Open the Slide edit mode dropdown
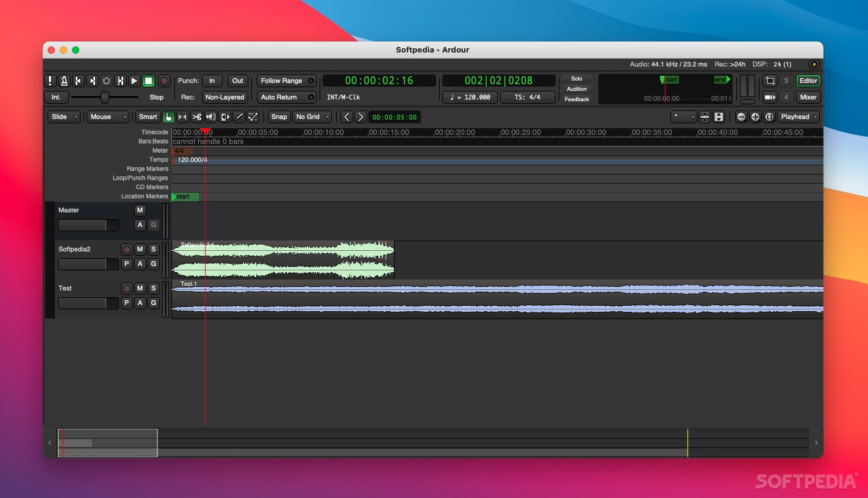This screenshot has height=498, width=868. click(64, 117)
